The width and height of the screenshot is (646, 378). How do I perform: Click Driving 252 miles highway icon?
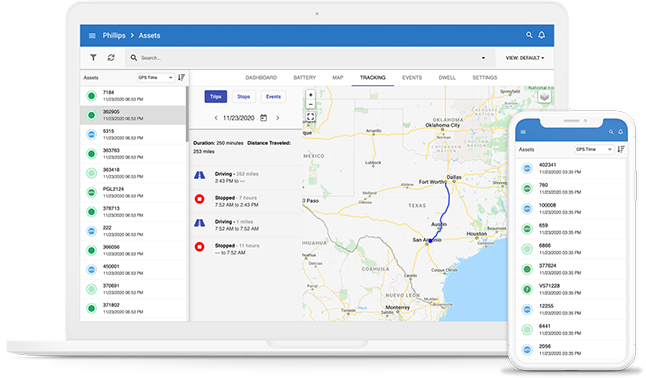[x=199, y=175]
